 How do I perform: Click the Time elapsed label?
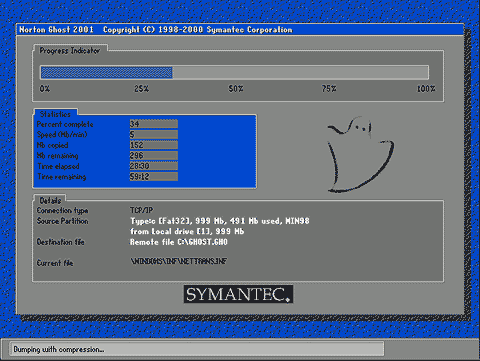[58, 166]
